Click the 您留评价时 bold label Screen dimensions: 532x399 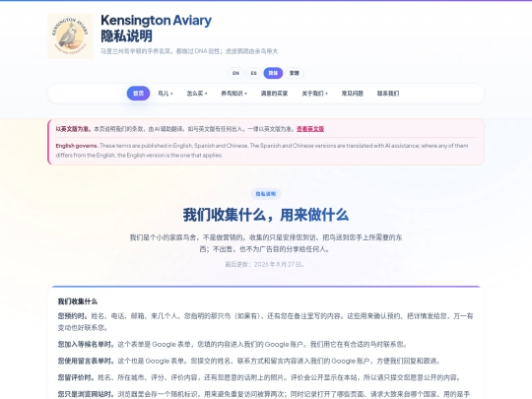(x=76, y=377)
